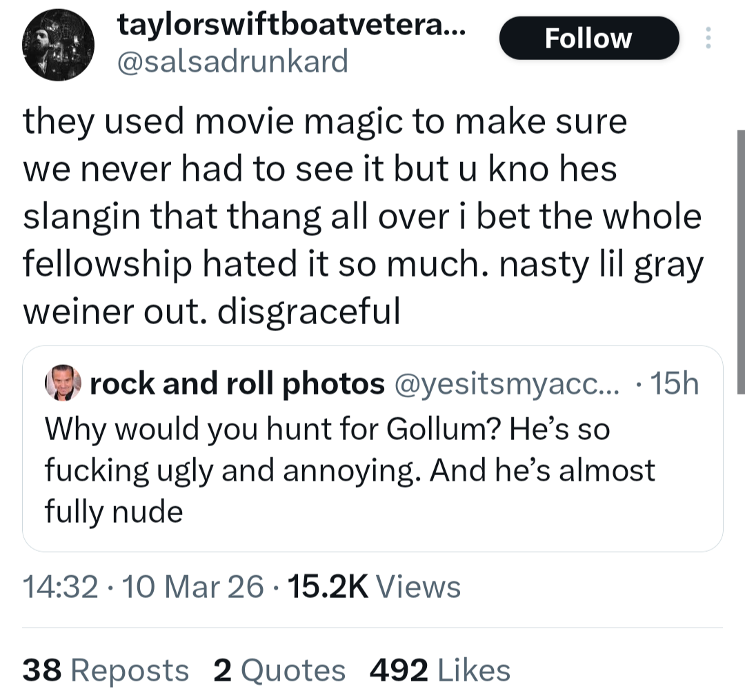The image size is (745, 700).
Task: Tap the rock and roll photos avatar
Action: 63,383
